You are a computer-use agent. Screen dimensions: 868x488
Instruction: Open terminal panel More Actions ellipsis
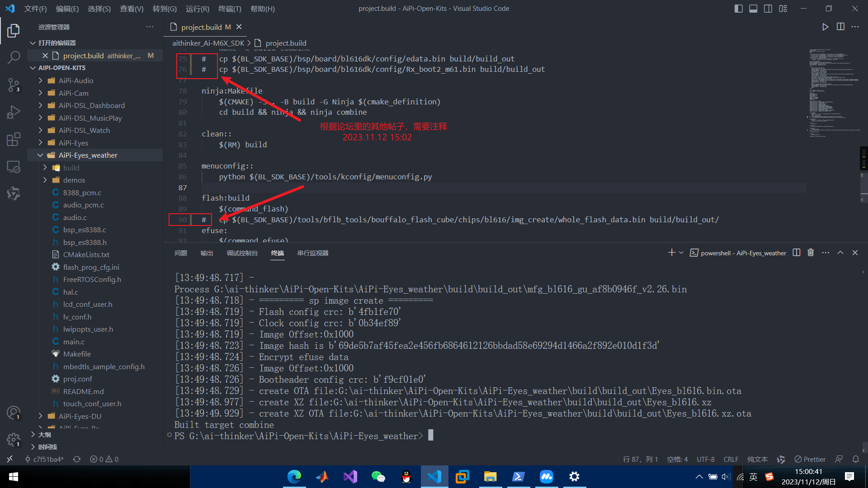tap(826, 253)
